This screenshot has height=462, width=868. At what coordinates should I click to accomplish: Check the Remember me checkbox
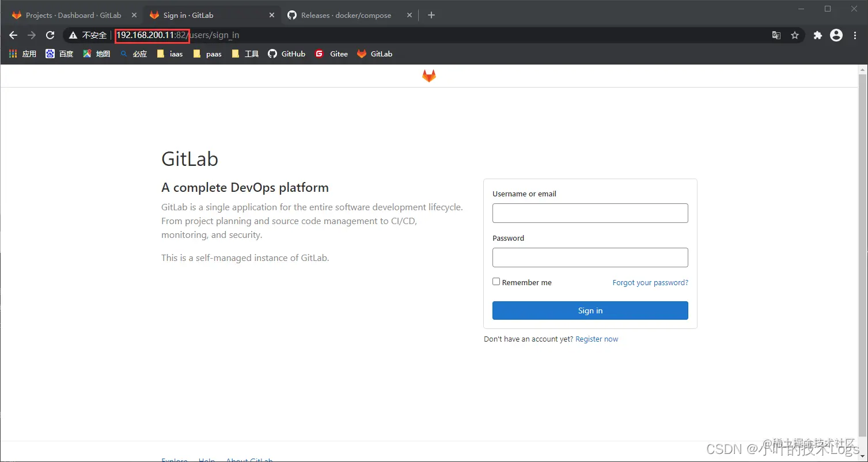click(496, 282)
